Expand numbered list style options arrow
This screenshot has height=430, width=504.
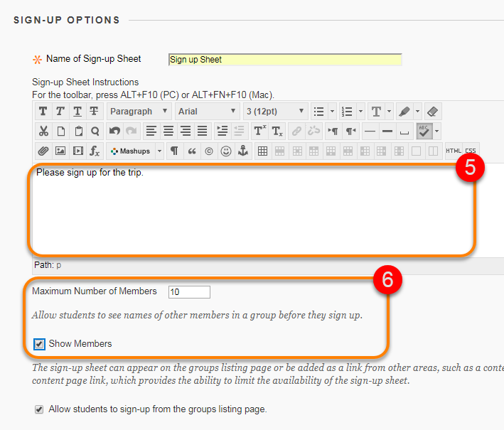tap(360, 112)
